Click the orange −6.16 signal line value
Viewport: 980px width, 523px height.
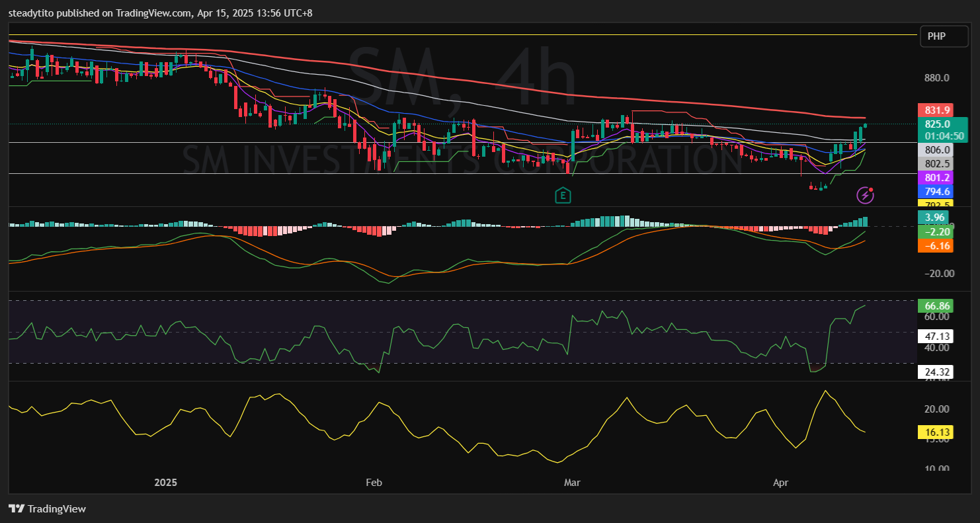click(937, 245)
